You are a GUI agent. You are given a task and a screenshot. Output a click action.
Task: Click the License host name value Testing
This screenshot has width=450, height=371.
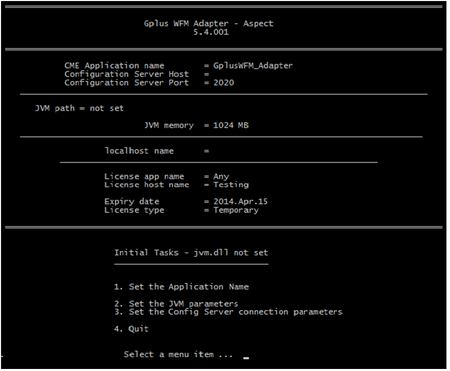pos(231,185)
